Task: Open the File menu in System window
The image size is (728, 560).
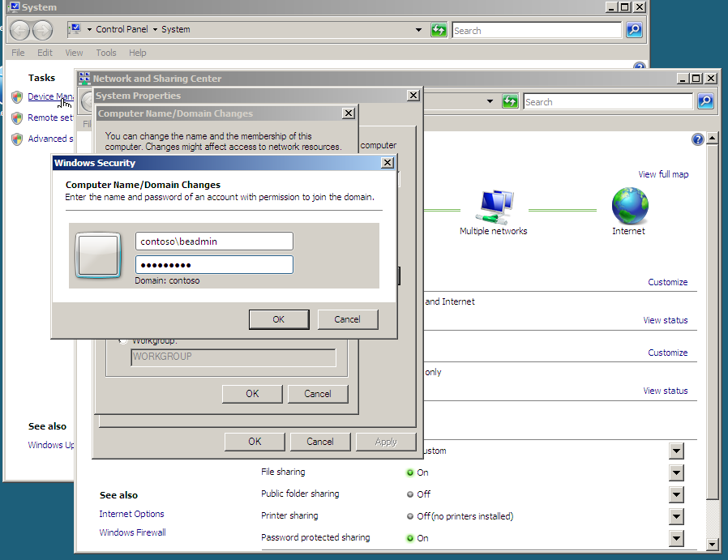Action: [18, 53]
